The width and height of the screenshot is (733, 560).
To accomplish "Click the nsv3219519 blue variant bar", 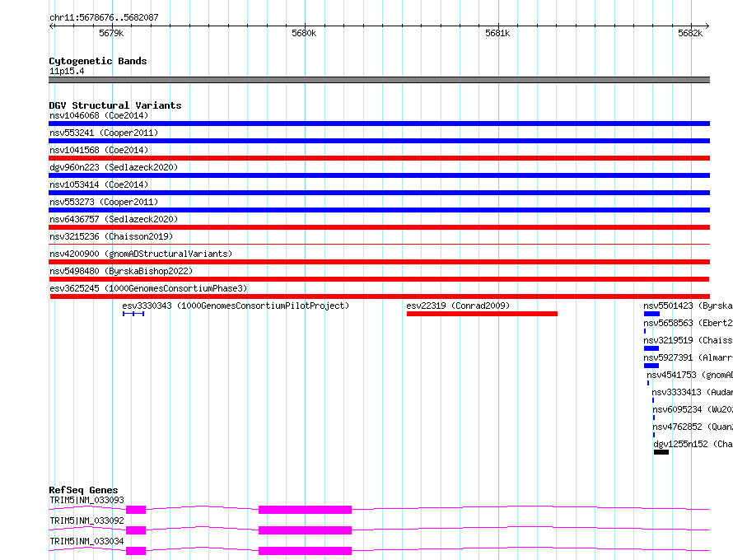I will pyautogui.click(x=651, y=348).
